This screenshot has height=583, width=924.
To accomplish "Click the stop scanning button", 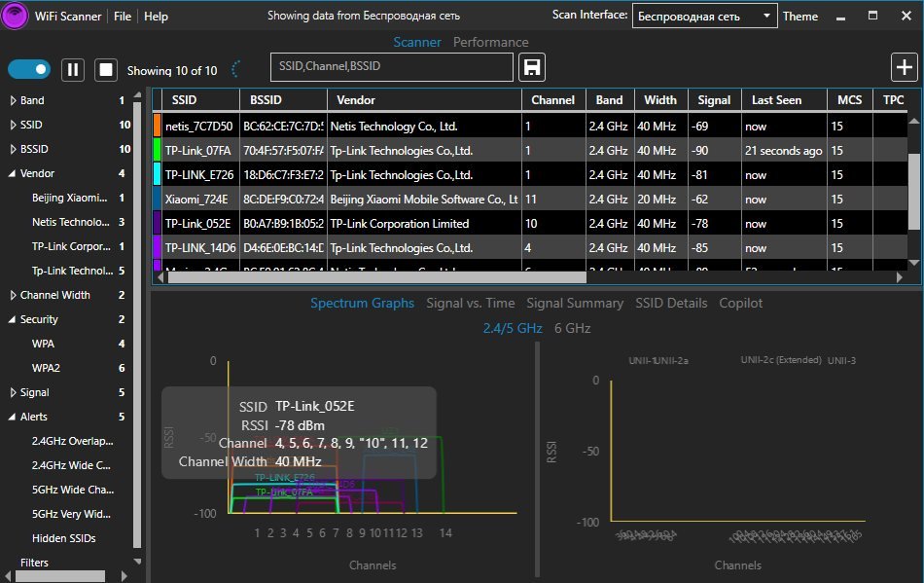I will tap(106, 69).
